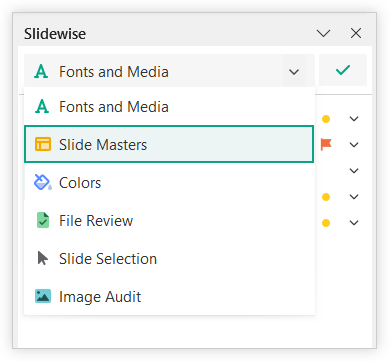This screenshot has height=362, width=390.
Task: Select the Colors menu option
Action: [x=169, y=183]
